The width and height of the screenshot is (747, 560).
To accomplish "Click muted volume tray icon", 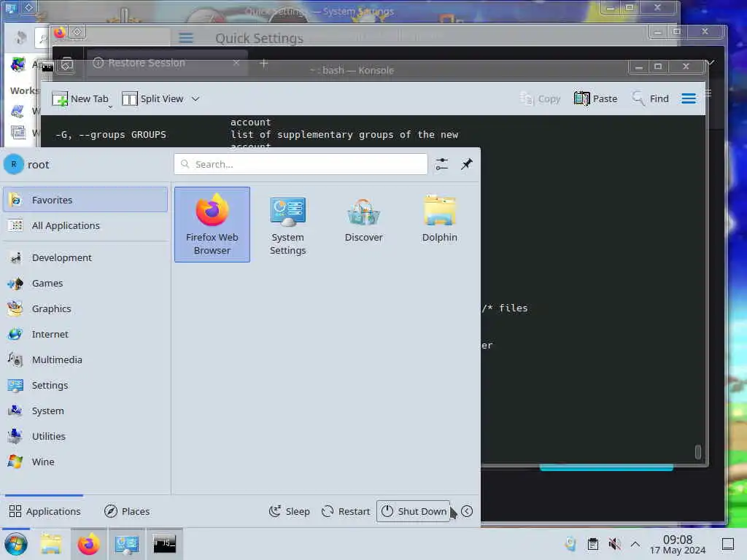I will pyautogui.click(x=614, y=544).
